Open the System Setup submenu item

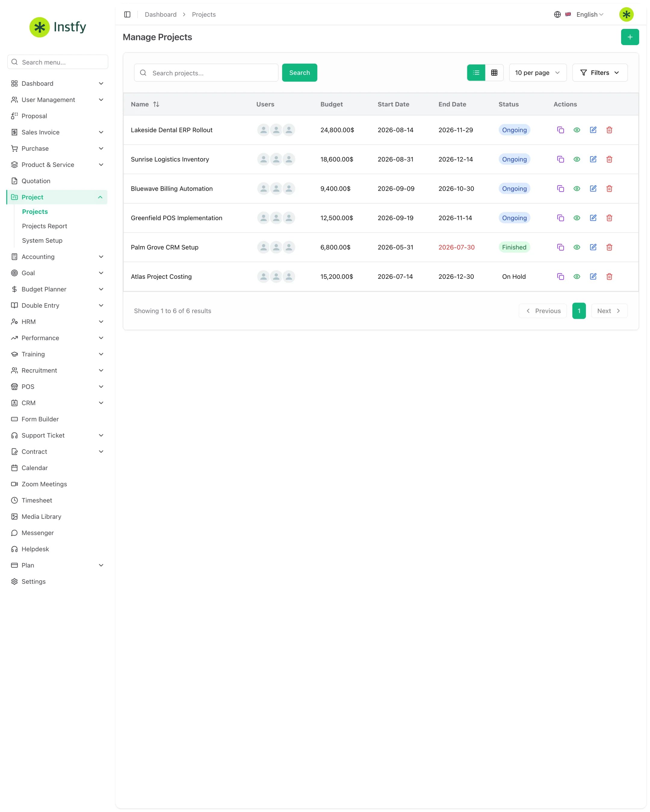(x=42, y=241)
